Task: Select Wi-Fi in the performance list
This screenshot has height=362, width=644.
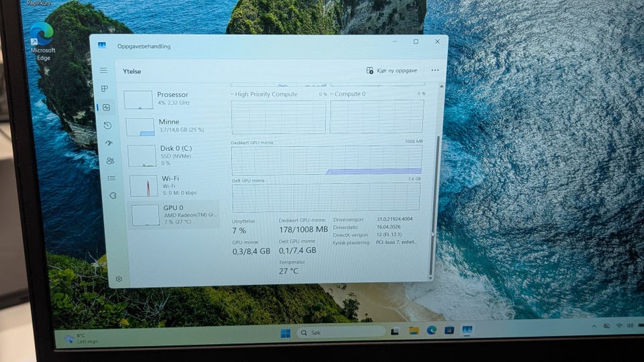Action: tap(175, 185)
